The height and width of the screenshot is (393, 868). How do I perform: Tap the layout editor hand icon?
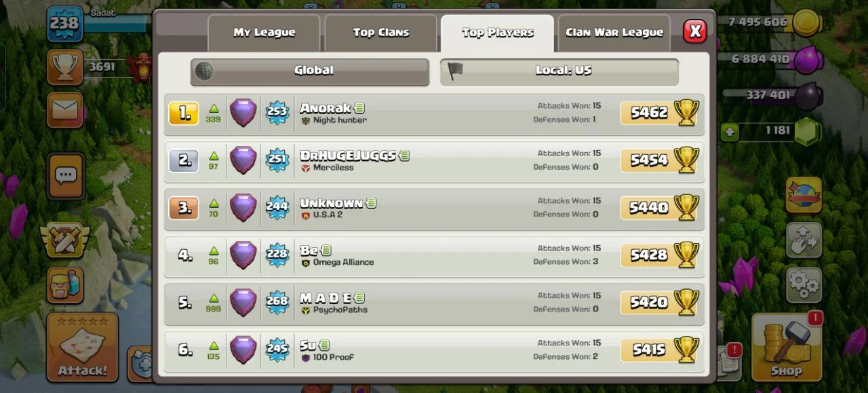click(x=804, y=240)
